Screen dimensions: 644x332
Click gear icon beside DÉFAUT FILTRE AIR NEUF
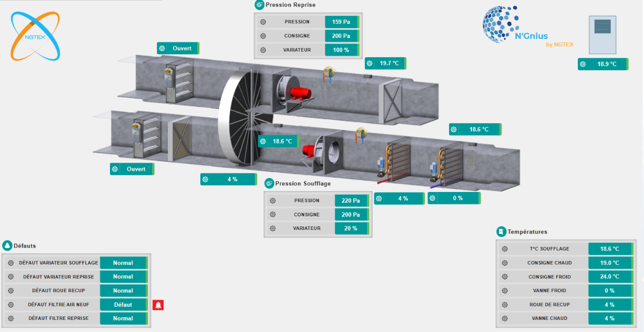click(x=11, y=305)
